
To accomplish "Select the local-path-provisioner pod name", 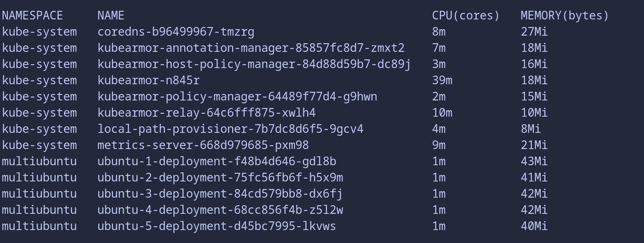I will click(x=230, y=129).
